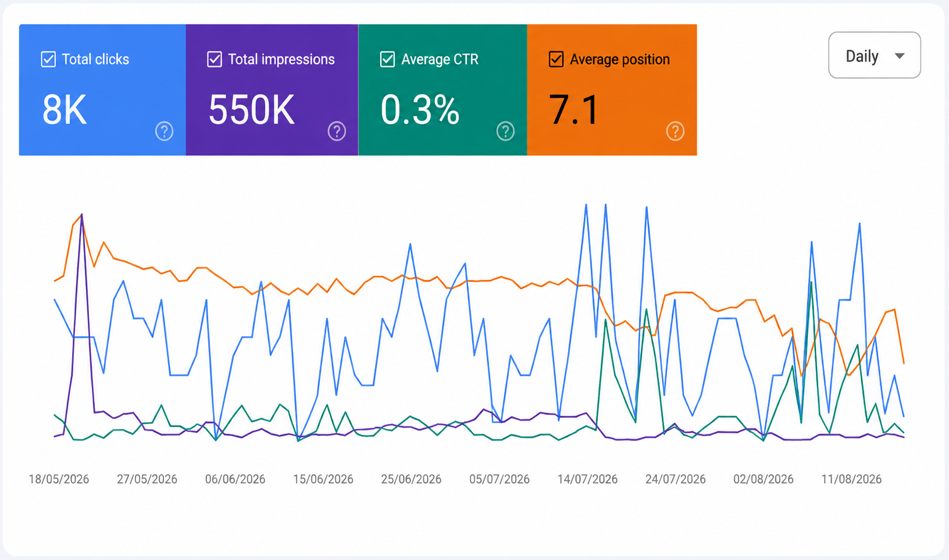The width and height of the screenshot is (949, 560).
Task: Open help icon on Total impressions card
Action: point(337,131)
